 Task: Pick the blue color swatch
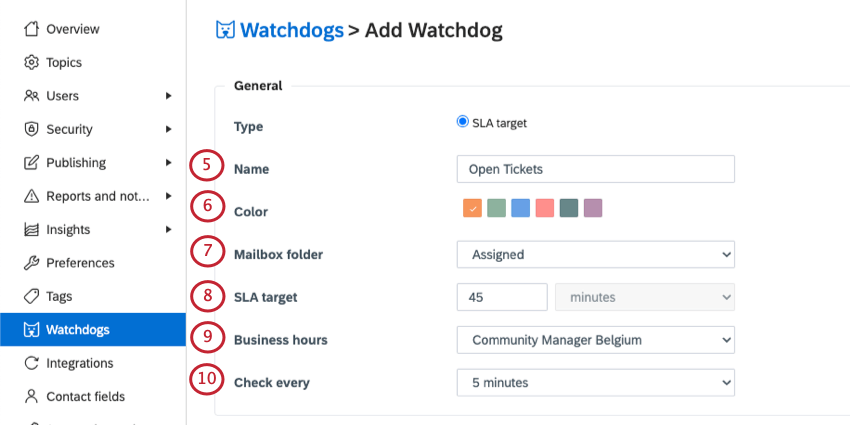(520, 208)
